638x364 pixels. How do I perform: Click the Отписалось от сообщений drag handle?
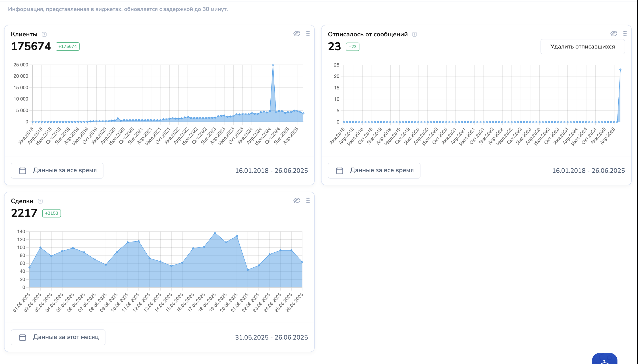[x=625, y=34]
